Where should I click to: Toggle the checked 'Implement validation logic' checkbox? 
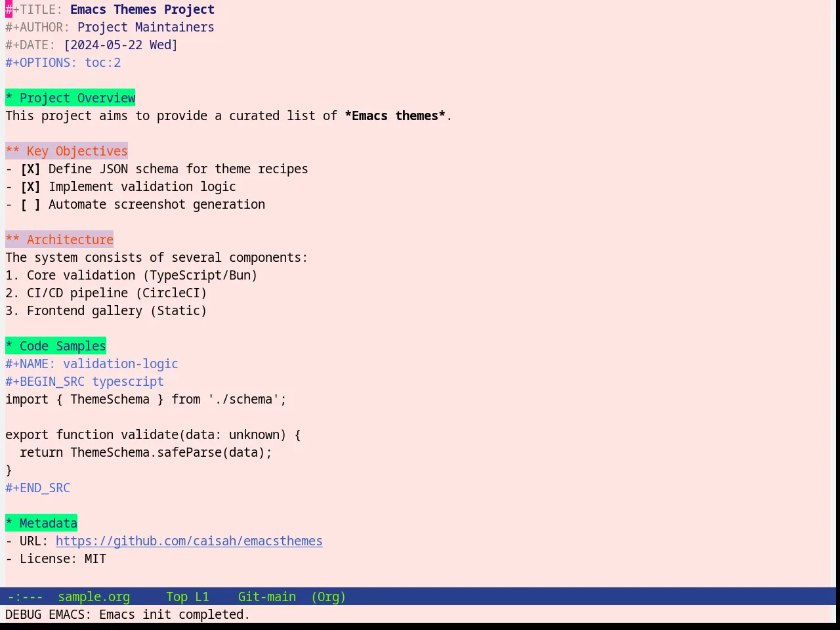(30, 187)
